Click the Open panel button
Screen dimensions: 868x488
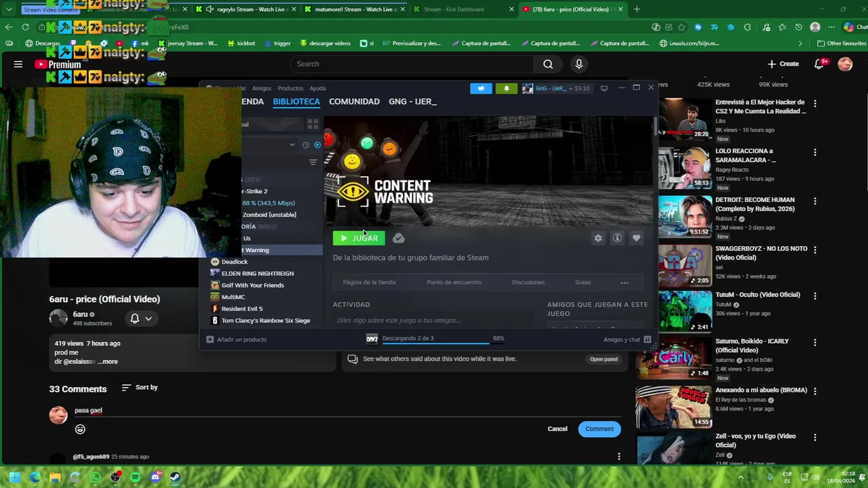(604, 359)
